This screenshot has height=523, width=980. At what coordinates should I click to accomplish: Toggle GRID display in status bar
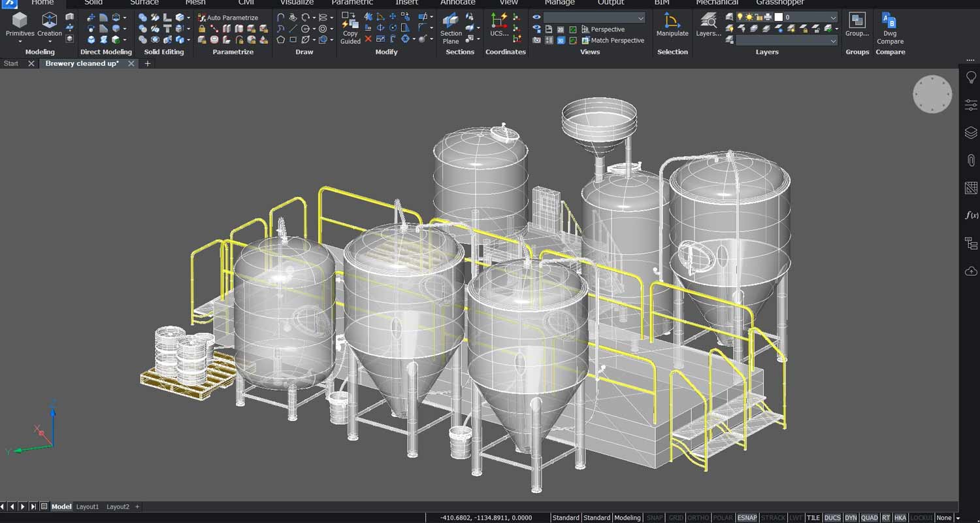[676, 518]
